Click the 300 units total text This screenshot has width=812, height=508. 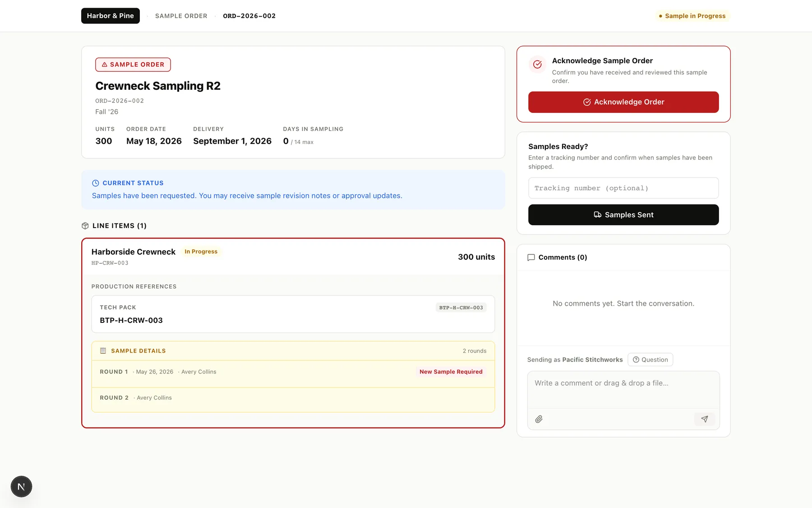pos(476,257)
